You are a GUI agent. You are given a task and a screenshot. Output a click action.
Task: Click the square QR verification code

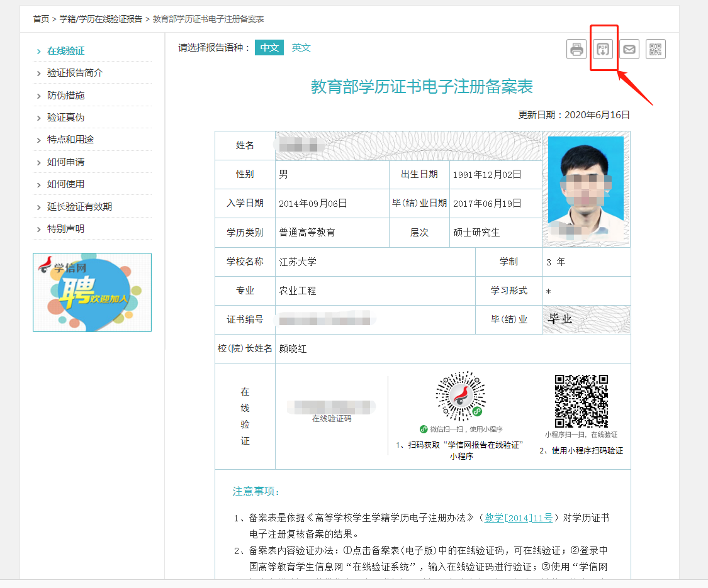pyautogui.click(x=581, y=401)
